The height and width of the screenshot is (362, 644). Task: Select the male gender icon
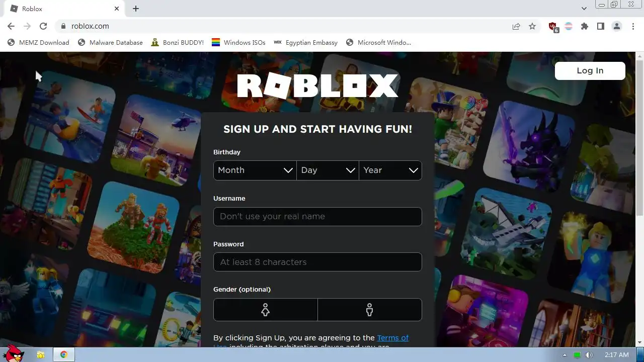(x=370, y=310)
